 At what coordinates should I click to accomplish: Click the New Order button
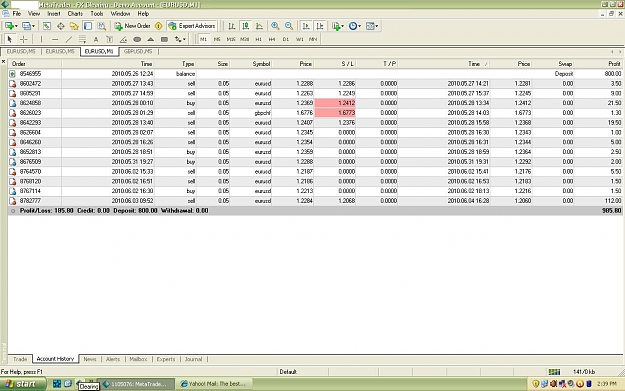(132, 26)
